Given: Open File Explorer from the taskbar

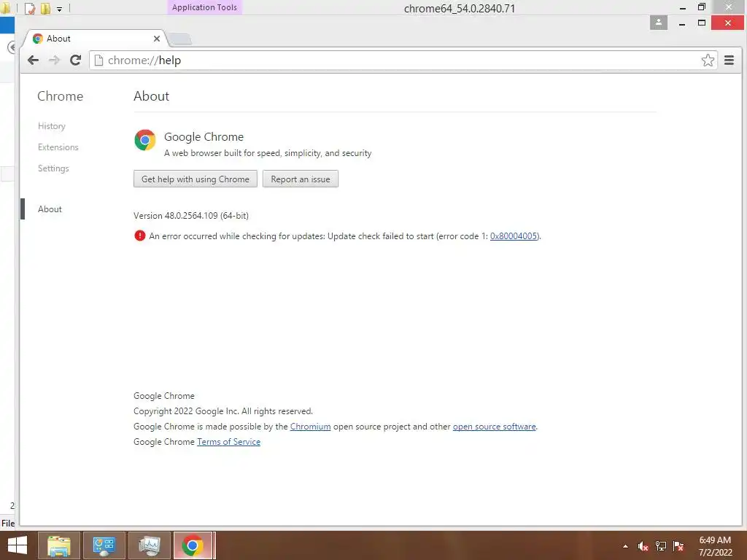Looking at the screenshot, I should tap(58, 545).
